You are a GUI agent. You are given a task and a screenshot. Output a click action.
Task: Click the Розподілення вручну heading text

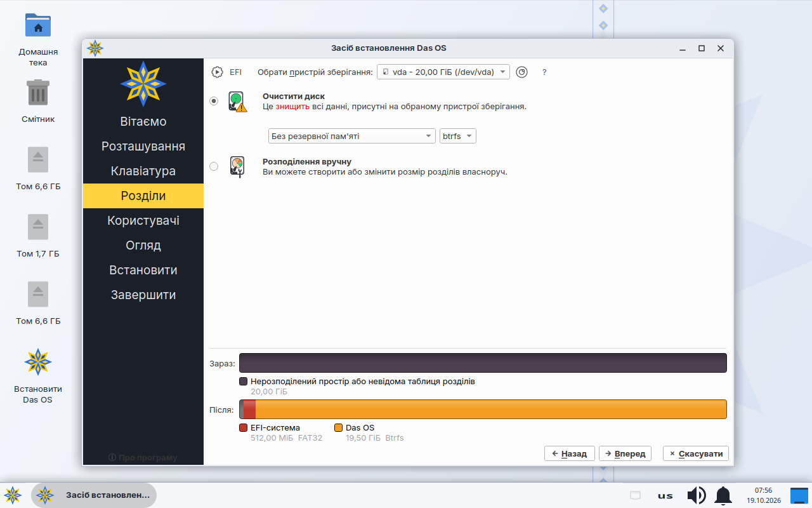pyautogui.click(x=307, y=162)
